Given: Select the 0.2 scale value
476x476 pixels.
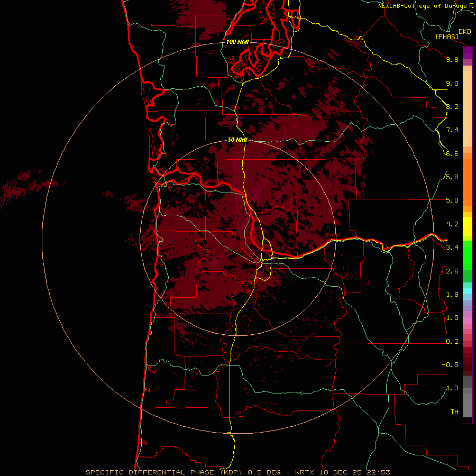Looking at the screenshot, I should point(452,342).
